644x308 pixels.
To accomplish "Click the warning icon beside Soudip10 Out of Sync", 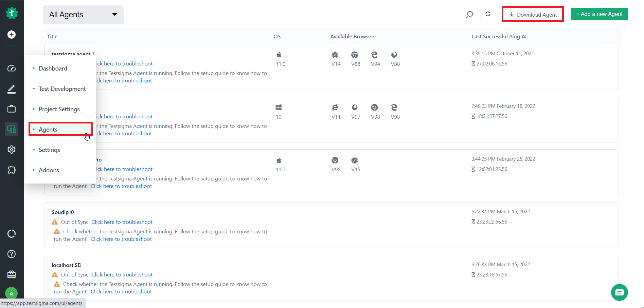I will pos(55,222).
